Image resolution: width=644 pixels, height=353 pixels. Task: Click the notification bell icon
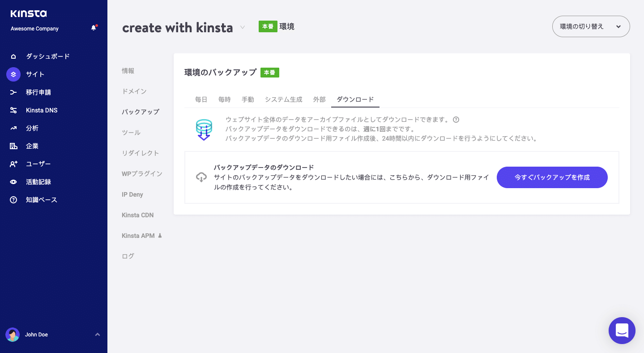pos(94,27)
